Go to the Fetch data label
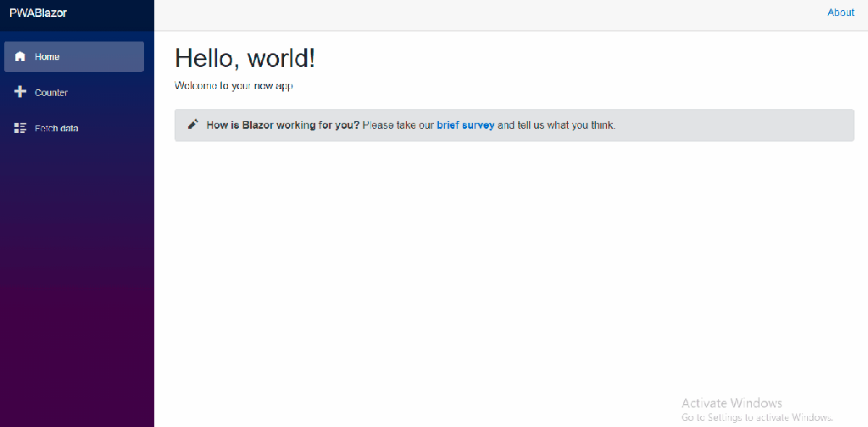 [57, 128]
